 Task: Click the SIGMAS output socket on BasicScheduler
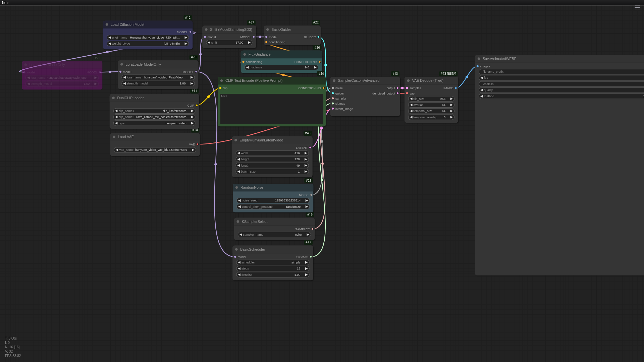click(x=311, y=257)
